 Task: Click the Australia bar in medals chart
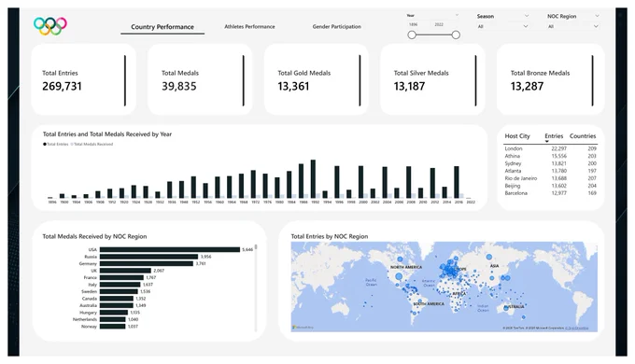pos(117,305)
